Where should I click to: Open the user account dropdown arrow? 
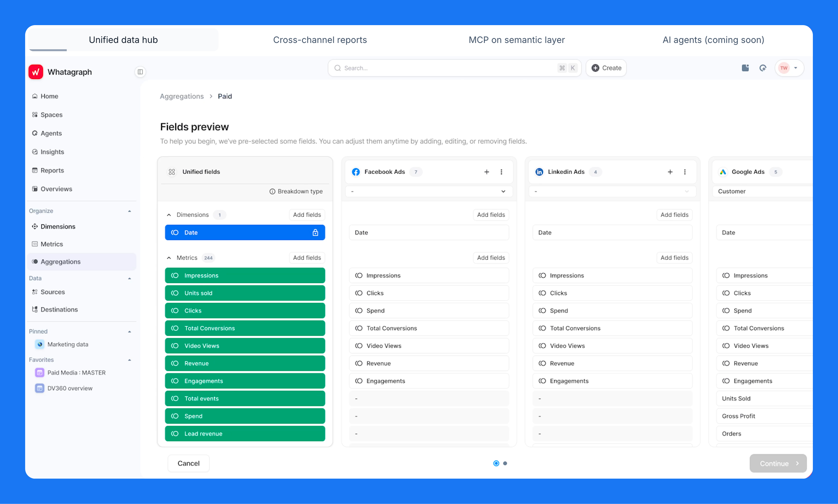796,68
